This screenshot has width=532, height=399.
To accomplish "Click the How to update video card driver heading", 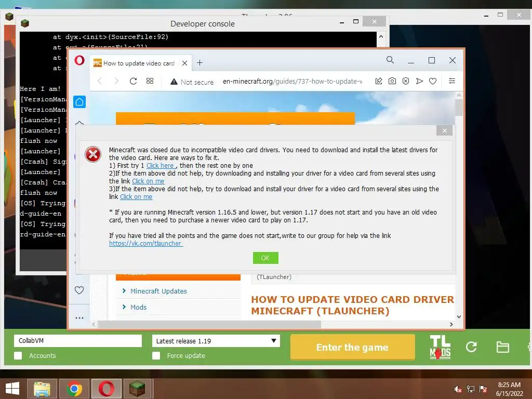I will [352, 305].
